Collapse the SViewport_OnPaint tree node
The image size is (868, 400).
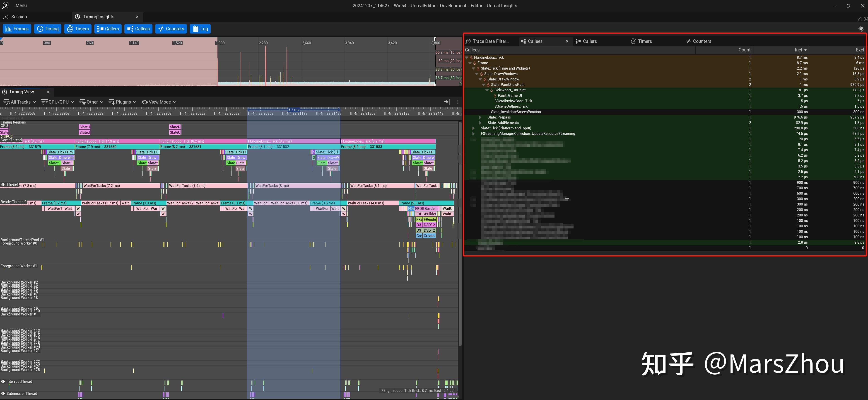(487, 90)
